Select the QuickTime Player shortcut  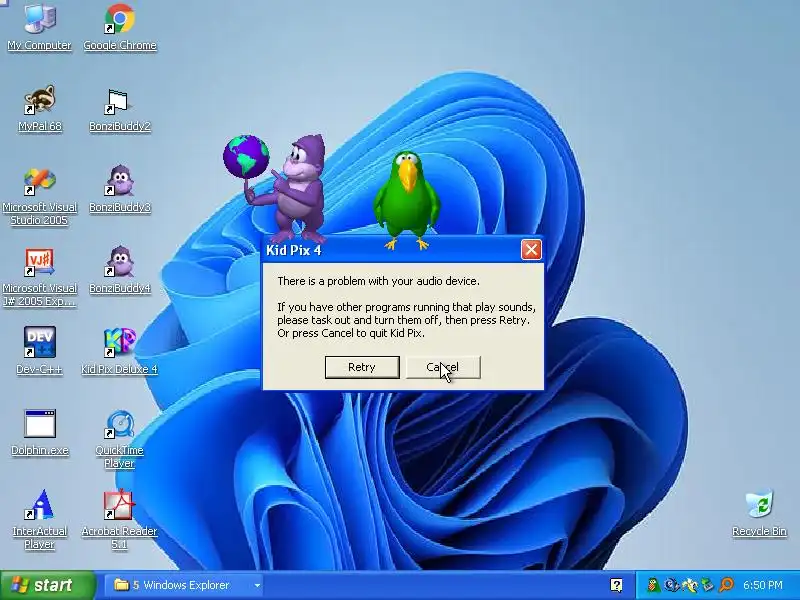coord(119,439)
